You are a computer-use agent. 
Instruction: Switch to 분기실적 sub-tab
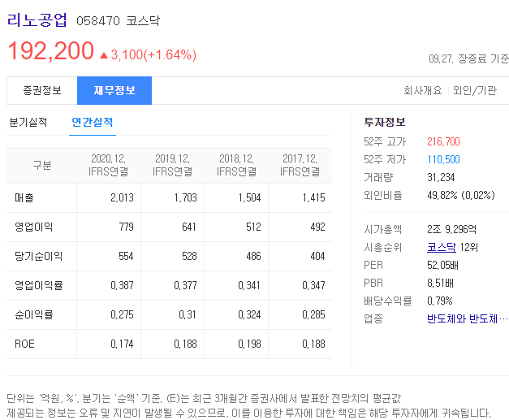tap(28, 123)
